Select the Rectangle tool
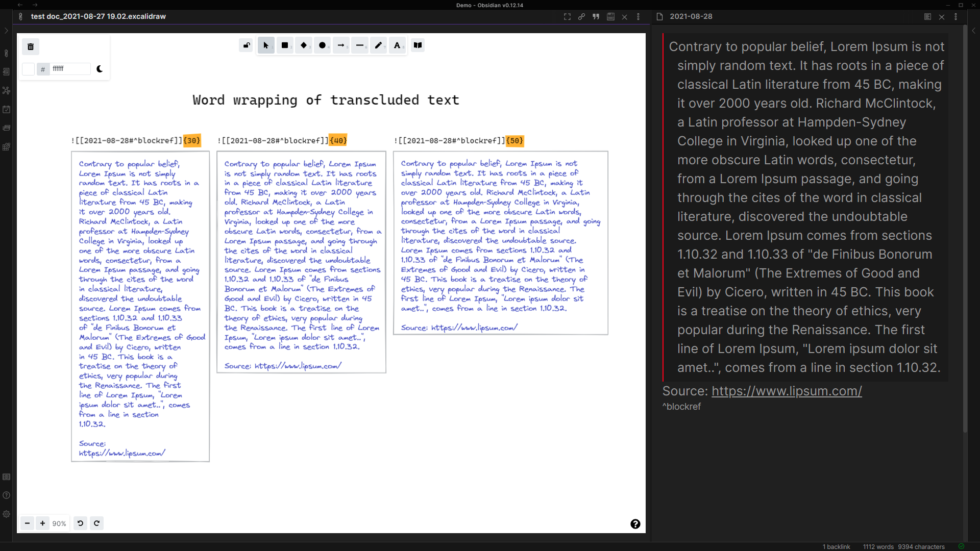Viewport: 980px width, 551px height. point(284,45)
